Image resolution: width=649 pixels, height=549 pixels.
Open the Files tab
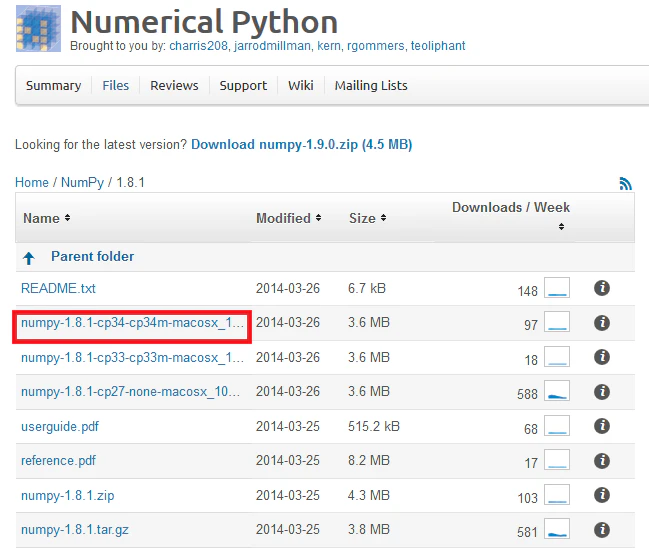pos(115,86)
